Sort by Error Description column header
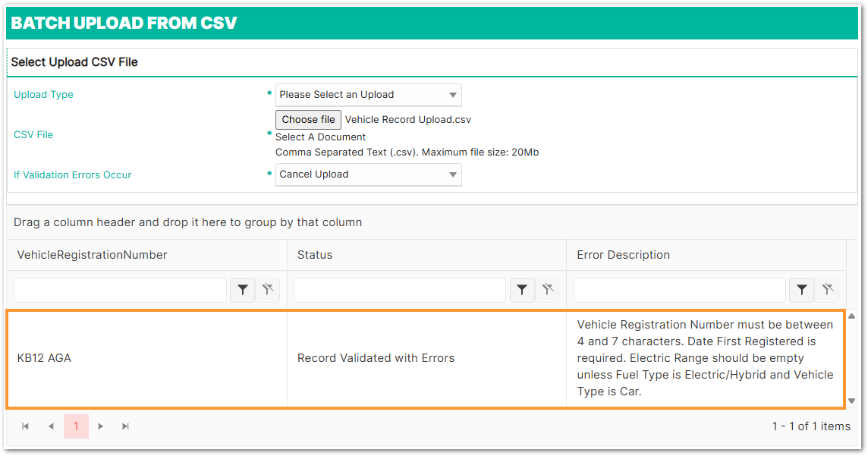The width and height of the screenshot is (868, 456). tap(623, 255)
